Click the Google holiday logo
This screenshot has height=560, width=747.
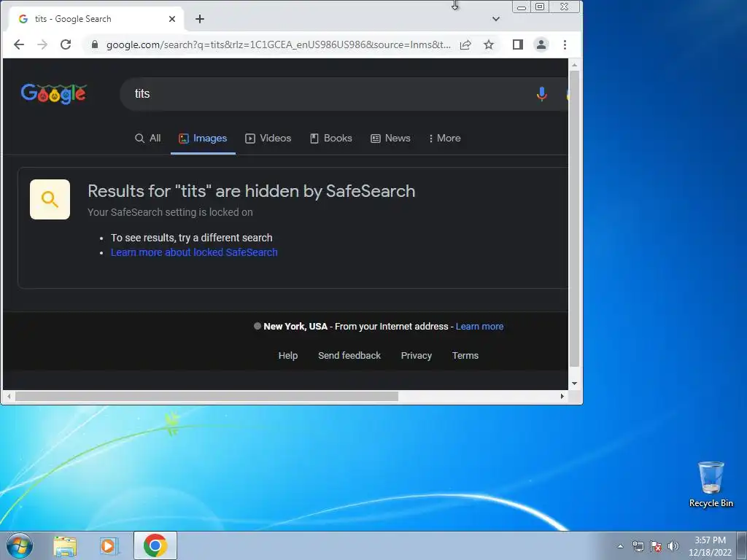click(53, 94)
